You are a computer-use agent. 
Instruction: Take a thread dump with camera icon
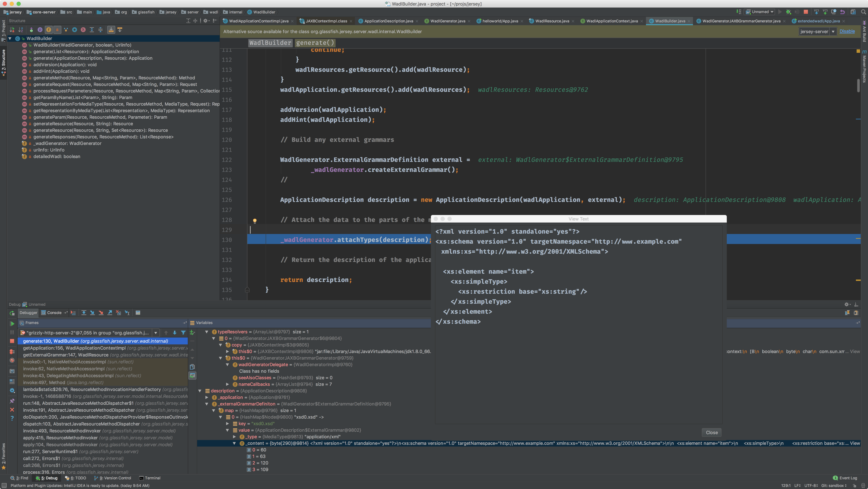[12, 371]
